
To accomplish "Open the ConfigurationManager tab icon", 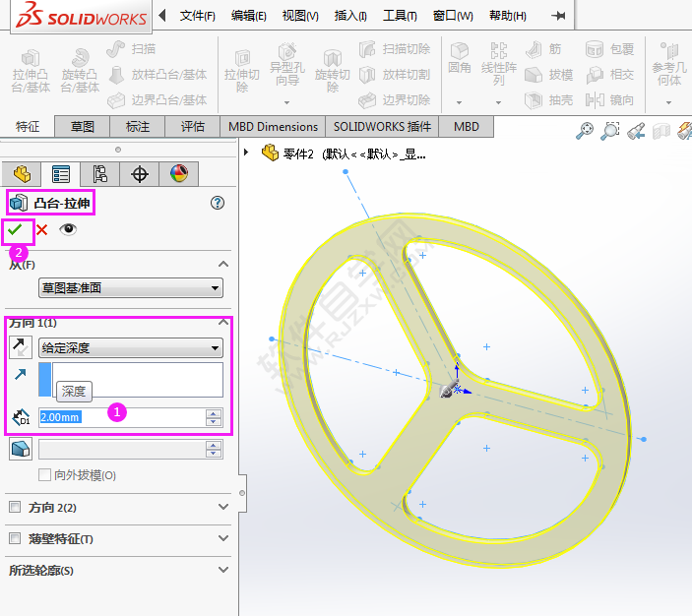I will pyautogui.click(x=100, y=174).
